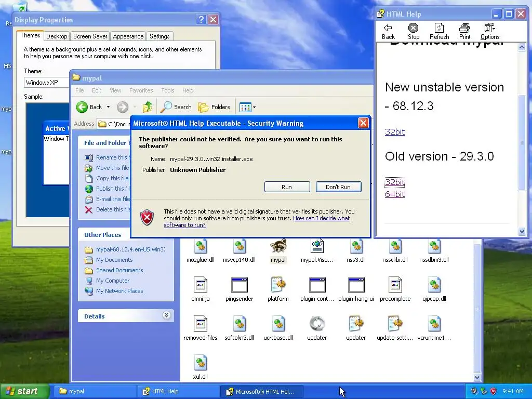Click the Back arrow in HTML Help toolbar

[388, 32]
